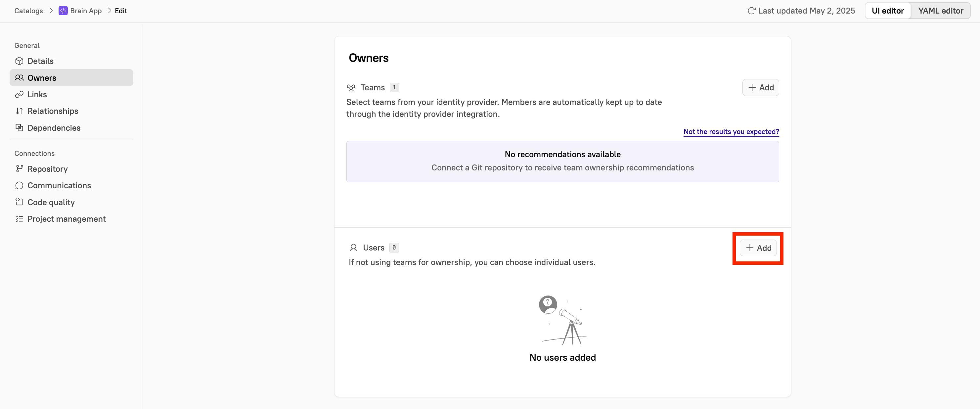The width and height of the screenshot is (980, 409).
Task: Click the Repository branch icon
Action: pos(19,168)
